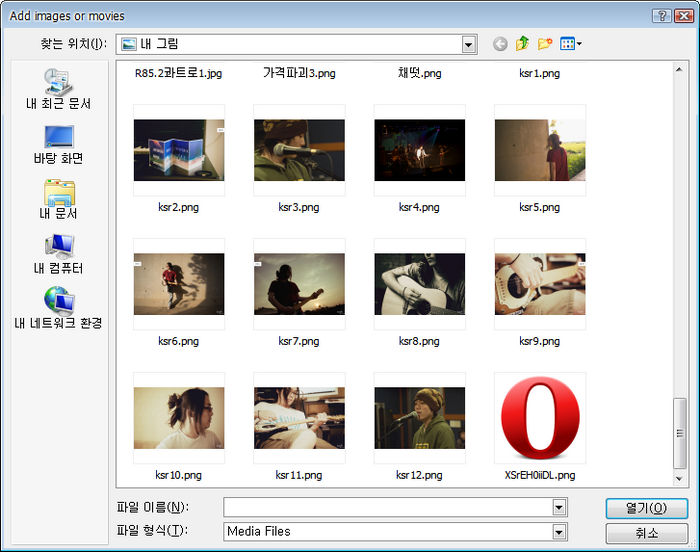Open 내 최근 문서 in sidebar
The height and width of the screenshot is (552, 700).
coord(58,90)
